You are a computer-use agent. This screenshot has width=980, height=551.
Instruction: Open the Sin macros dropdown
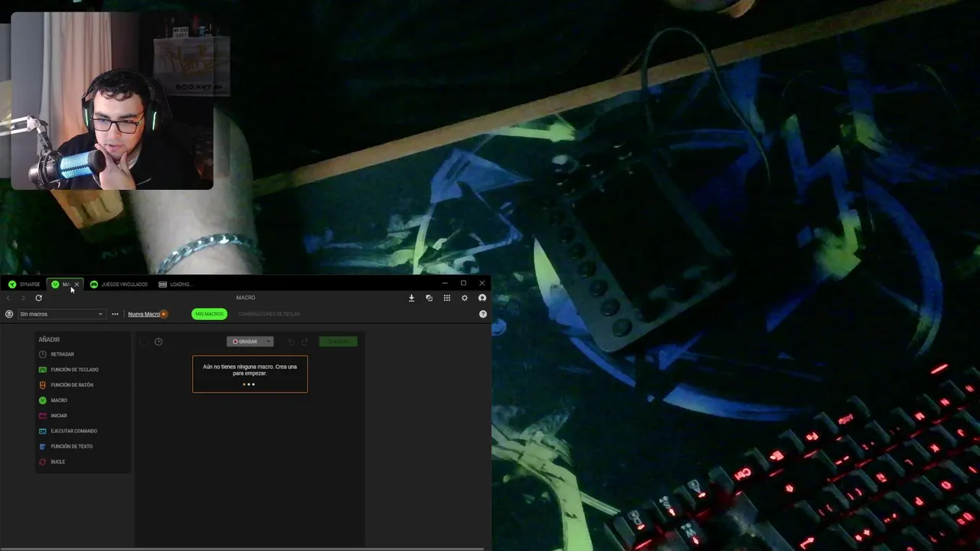[x=61, y=314]
